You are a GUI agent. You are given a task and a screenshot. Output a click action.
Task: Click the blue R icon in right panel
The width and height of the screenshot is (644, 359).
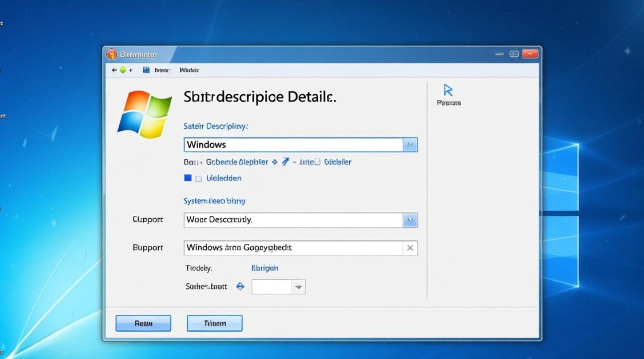tap(448, 90)
